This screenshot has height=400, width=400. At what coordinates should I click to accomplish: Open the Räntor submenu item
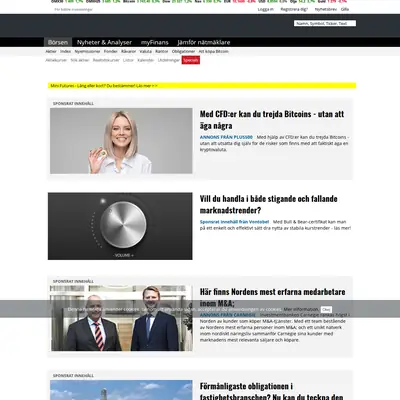[x=162, y=51]
